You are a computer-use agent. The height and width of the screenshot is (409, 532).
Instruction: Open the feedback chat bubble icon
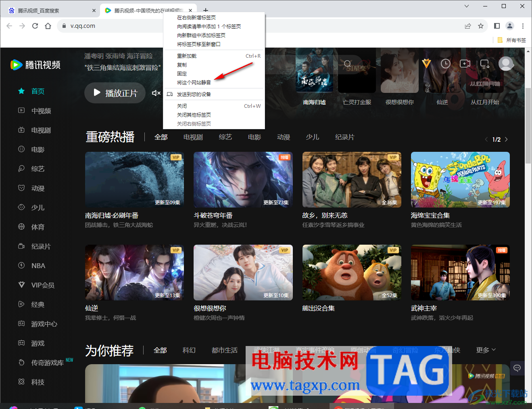[517, 368]
